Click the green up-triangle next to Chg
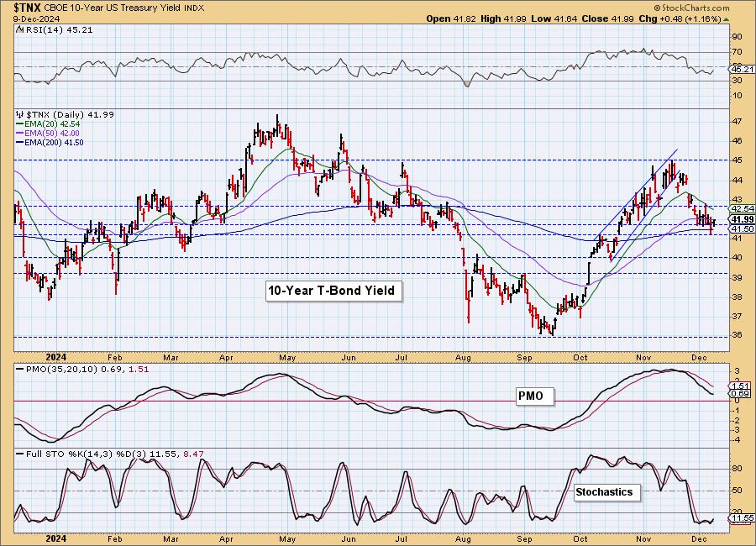Viewport: 756px width, 546px height. [x=727, y=18]
